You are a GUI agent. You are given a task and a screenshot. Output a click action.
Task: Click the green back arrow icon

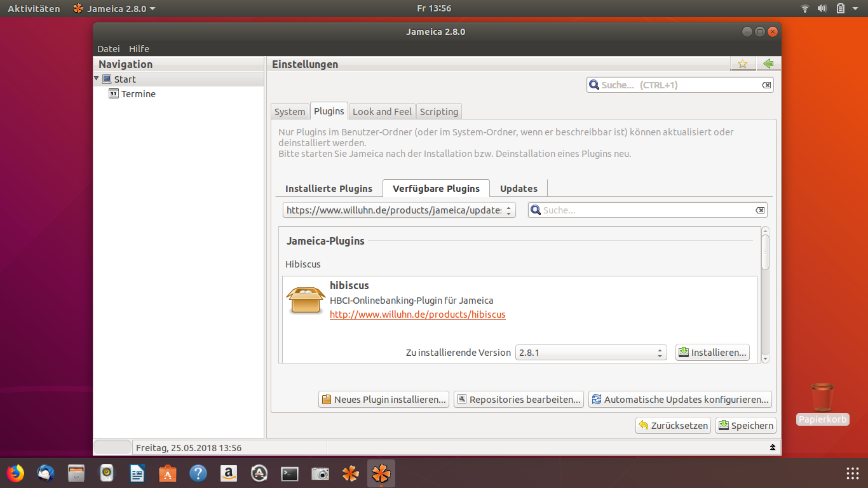tap(768, 64)
